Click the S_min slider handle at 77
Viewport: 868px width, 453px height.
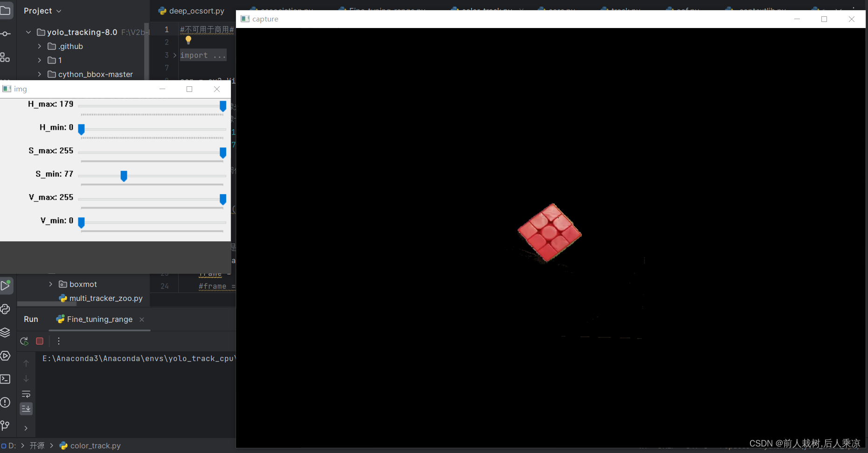pyautogui.click(x=124, y=176)
